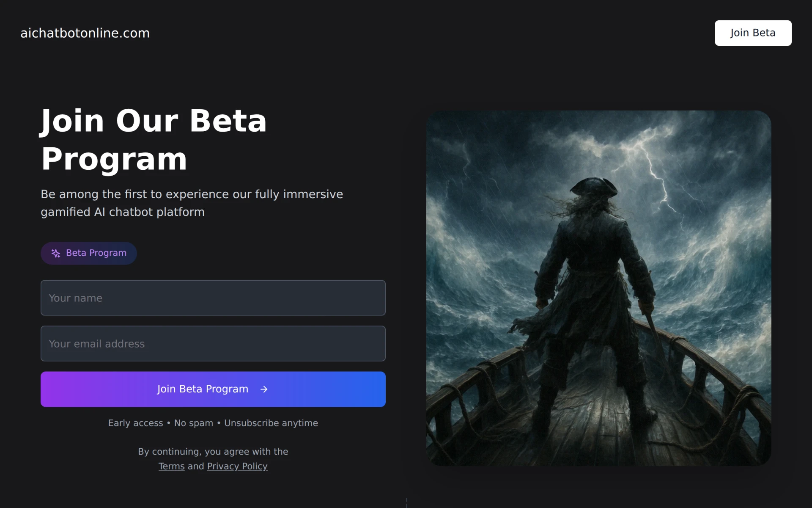Click the No spam text
The width and height of the screenshot is (812, 508).
pyautogui.click(x=194, y=423)
